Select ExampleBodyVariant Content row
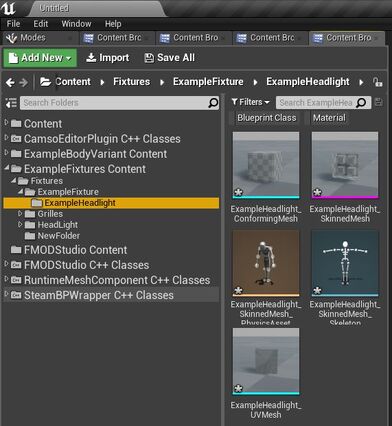Image resolution: width=392 pixels, height=426 pixels. (111, 154)
